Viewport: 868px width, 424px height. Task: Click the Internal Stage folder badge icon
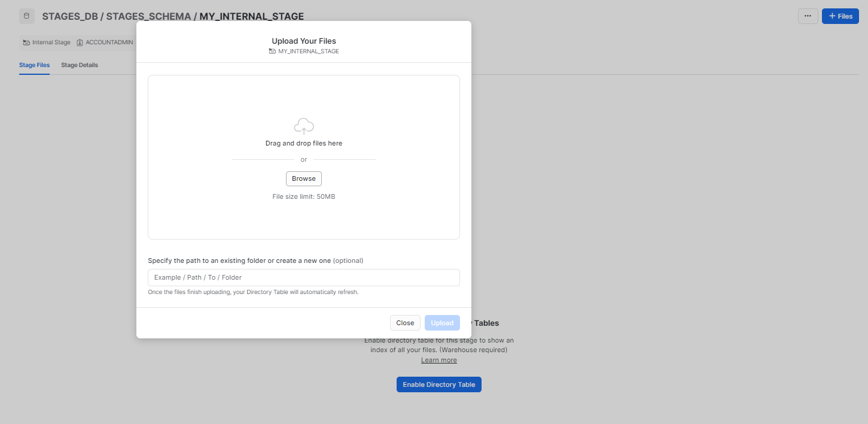tap(25, 42)
